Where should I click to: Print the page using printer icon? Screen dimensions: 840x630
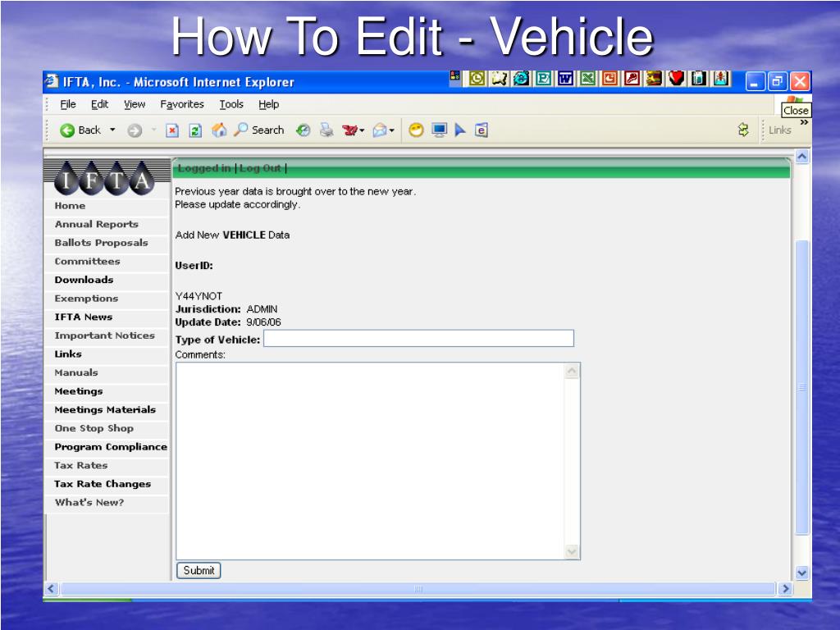tap(326, 130)
